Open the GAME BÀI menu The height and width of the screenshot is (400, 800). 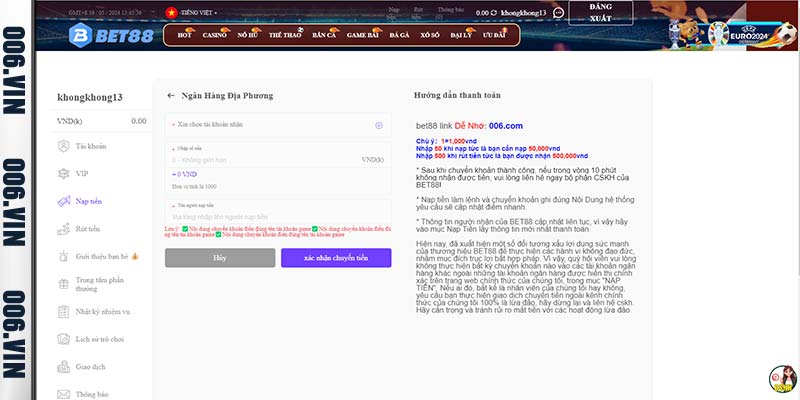coord(363,35)
